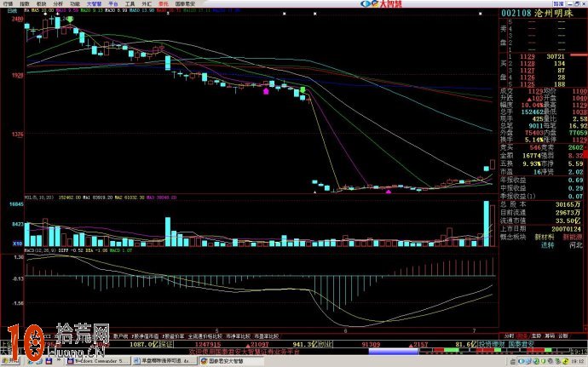Screen dimensions: 588x367
Task: Switch to the 早盘 document taskbar button
Action: click(x=164, y=361)
